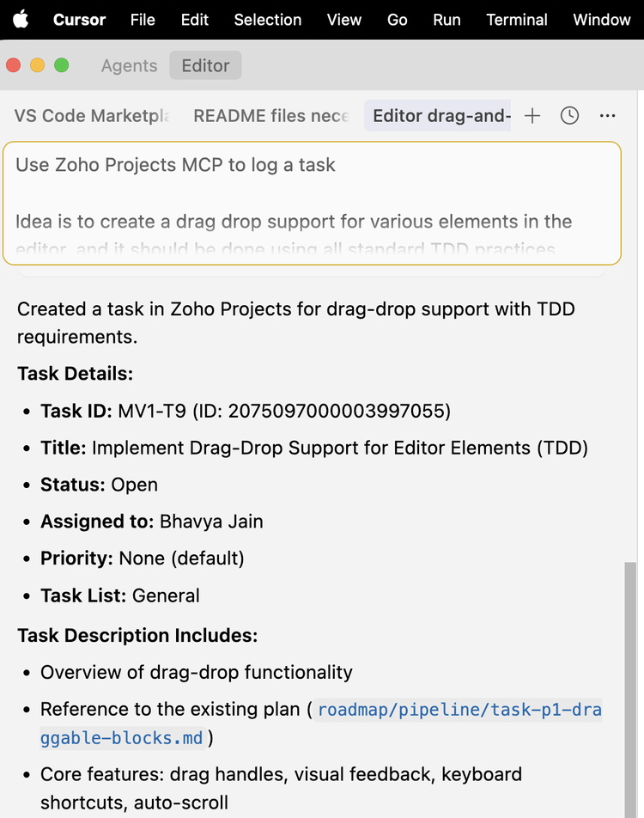Maximize the window with green button
644x818 pixels.
click(62, 65)
